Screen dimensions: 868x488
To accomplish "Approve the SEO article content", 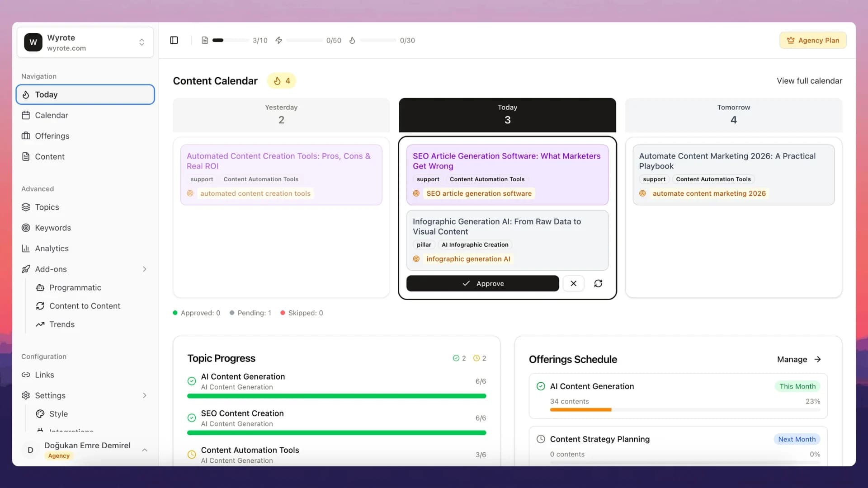I will pyautogui.click(x=482, y=283).
